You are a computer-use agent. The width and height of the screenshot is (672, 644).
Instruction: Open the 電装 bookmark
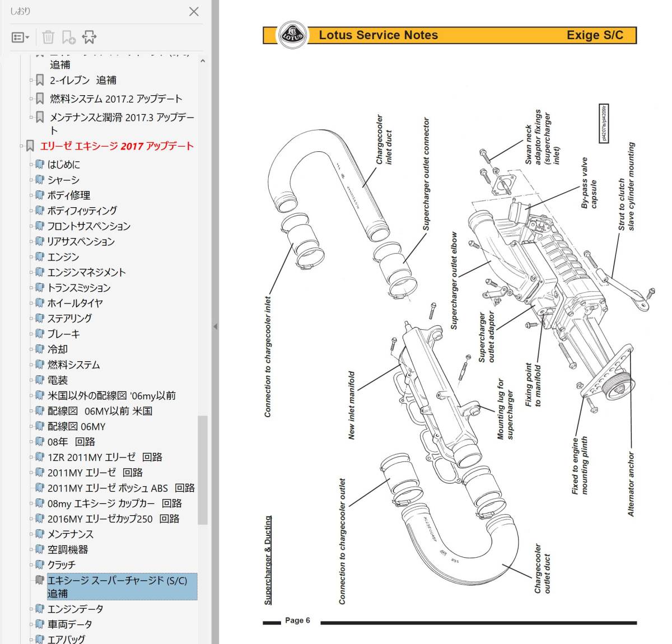click(x=57, y=380)
